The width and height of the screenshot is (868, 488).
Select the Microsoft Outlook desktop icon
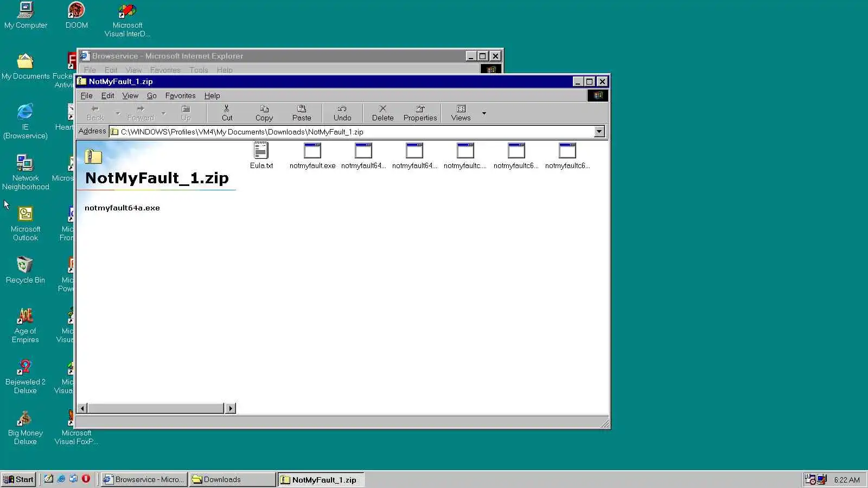[25, 223]
